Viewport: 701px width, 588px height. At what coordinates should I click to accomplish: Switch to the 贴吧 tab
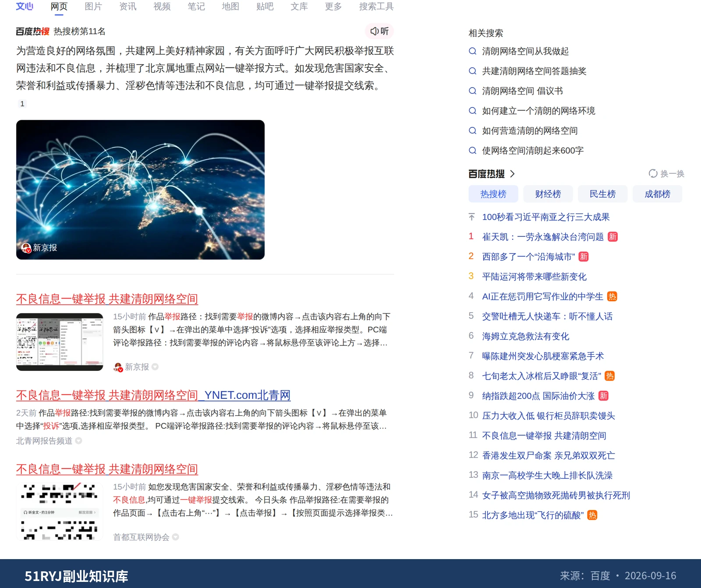(x=265, y=7)
